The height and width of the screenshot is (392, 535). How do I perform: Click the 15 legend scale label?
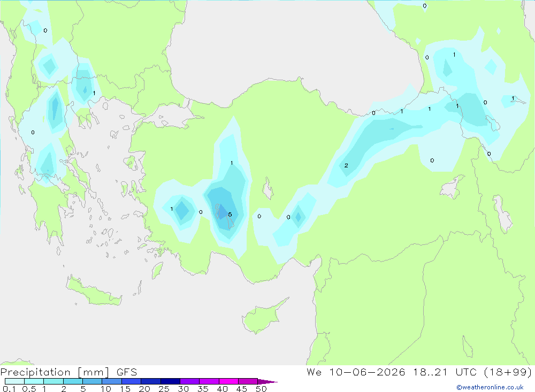coord(125,389)
